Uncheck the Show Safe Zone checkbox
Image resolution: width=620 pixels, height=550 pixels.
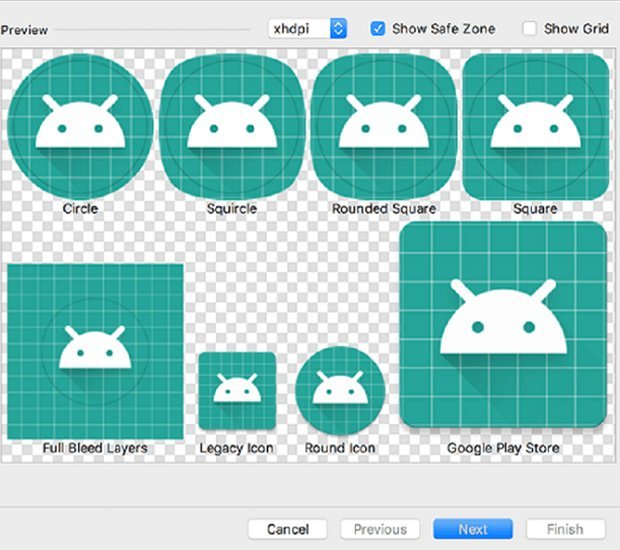coord(378,28)
